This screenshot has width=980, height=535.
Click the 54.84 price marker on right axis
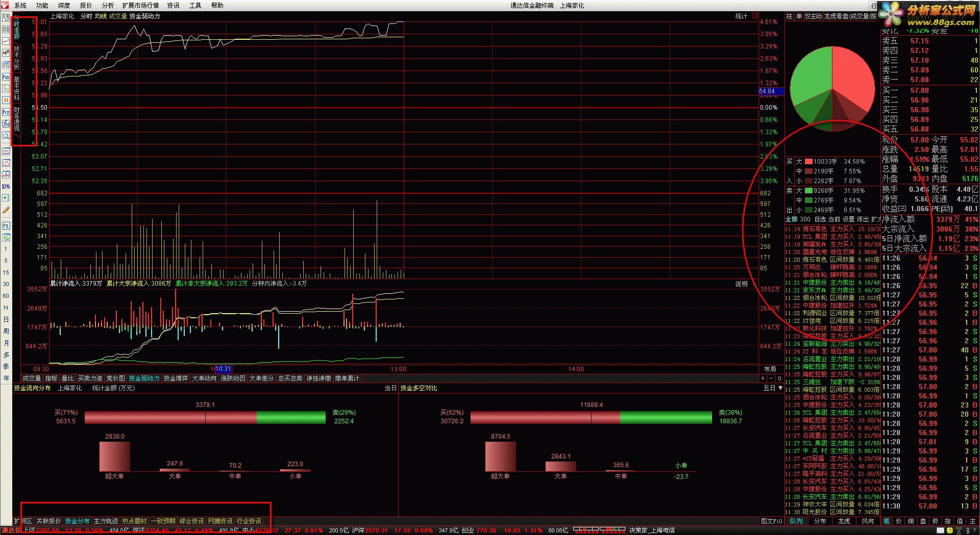tap(771, 91)
